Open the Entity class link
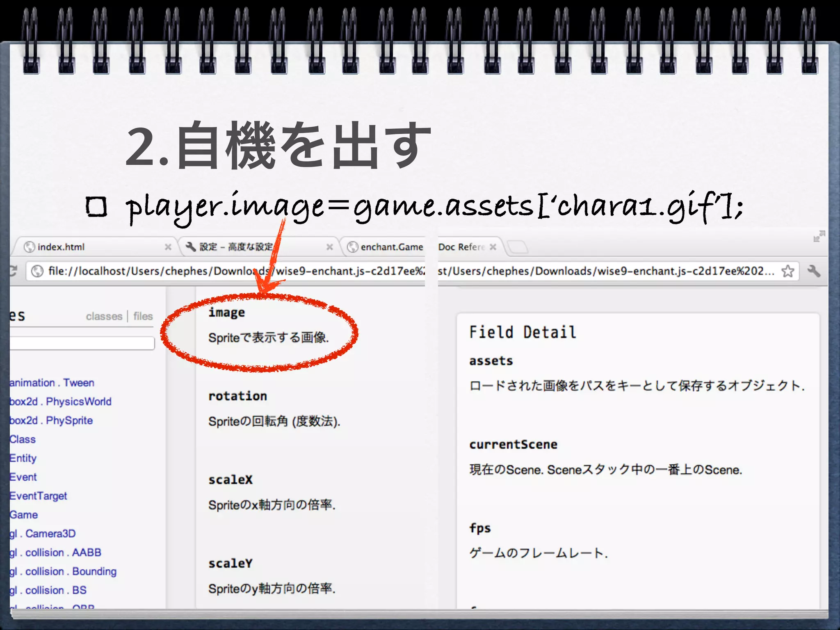 pyautogui.click(x=23, y=458)
